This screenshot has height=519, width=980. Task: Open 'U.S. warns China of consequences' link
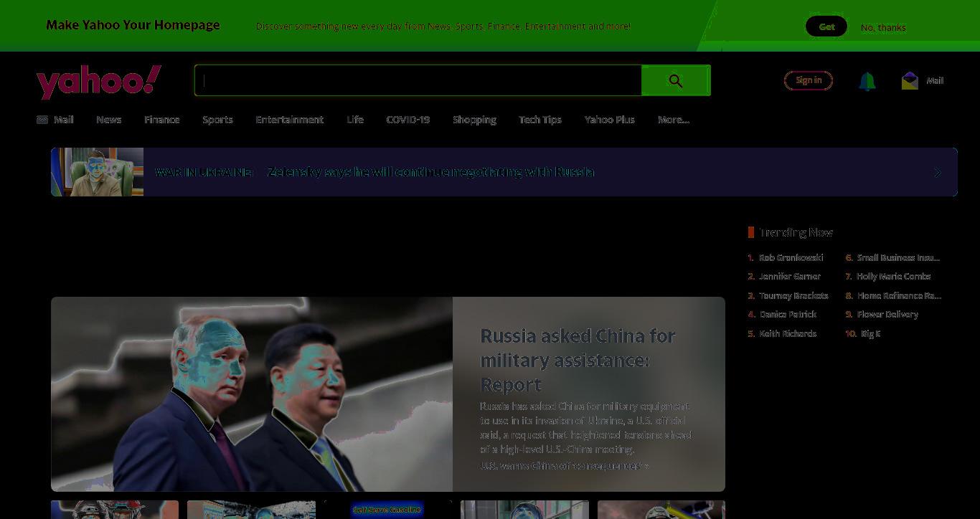click(564, 466)
